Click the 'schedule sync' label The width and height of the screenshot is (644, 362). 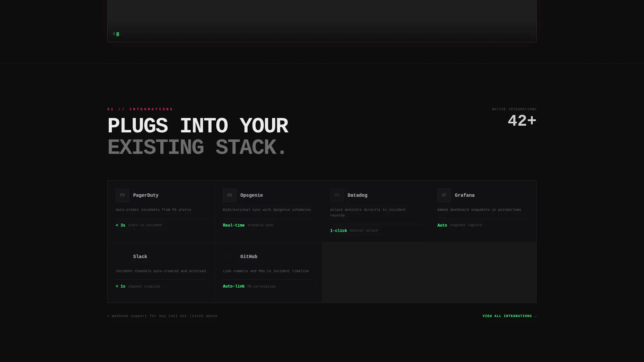click(x=260, y=226)
